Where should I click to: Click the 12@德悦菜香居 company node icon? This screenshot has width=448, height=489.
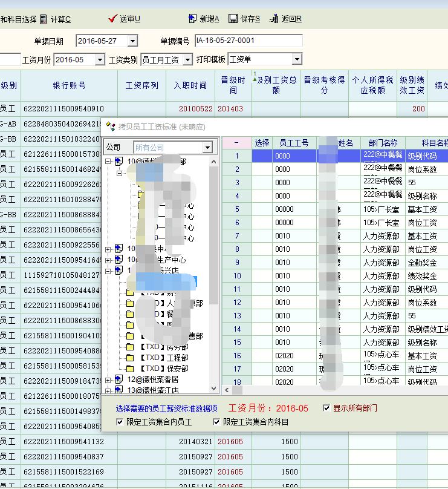pyautogui.click(x=118, y=379)
